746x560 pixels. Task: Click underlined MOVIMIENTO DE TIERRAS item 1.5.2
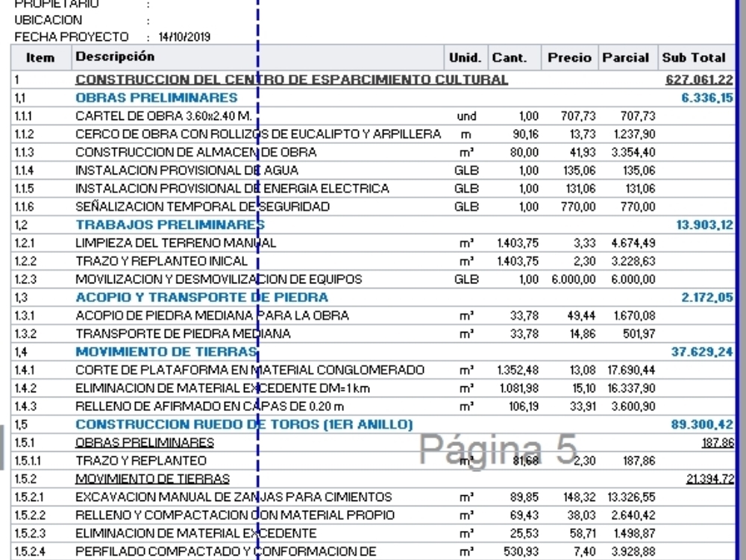click(152, 479)
